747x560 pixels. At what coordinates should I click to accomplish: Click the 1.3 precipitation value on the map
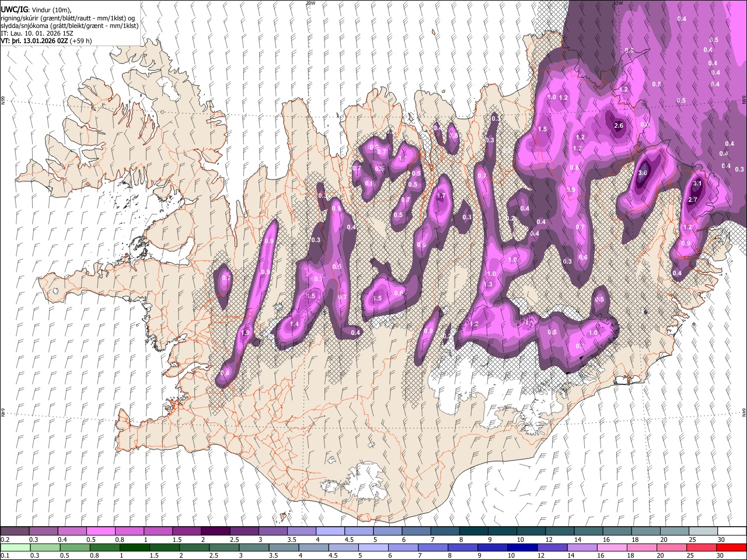click(488, 285)
